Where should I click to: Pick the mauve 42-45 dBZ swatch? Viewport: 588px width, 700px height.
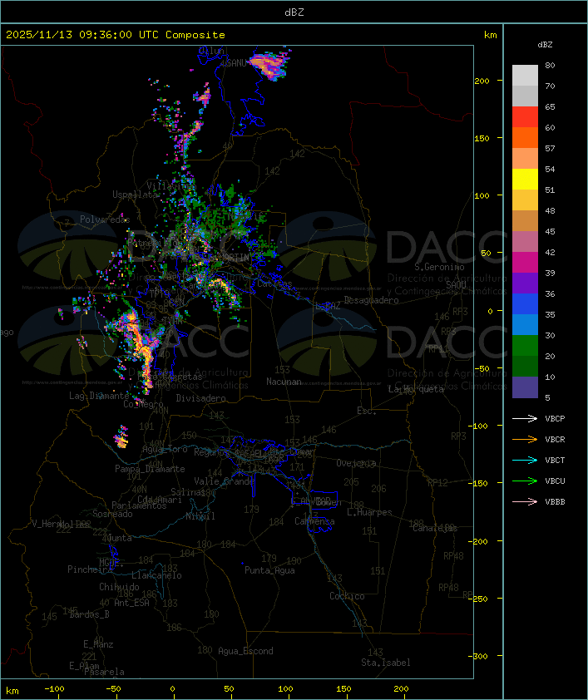[x=525, y=242]
